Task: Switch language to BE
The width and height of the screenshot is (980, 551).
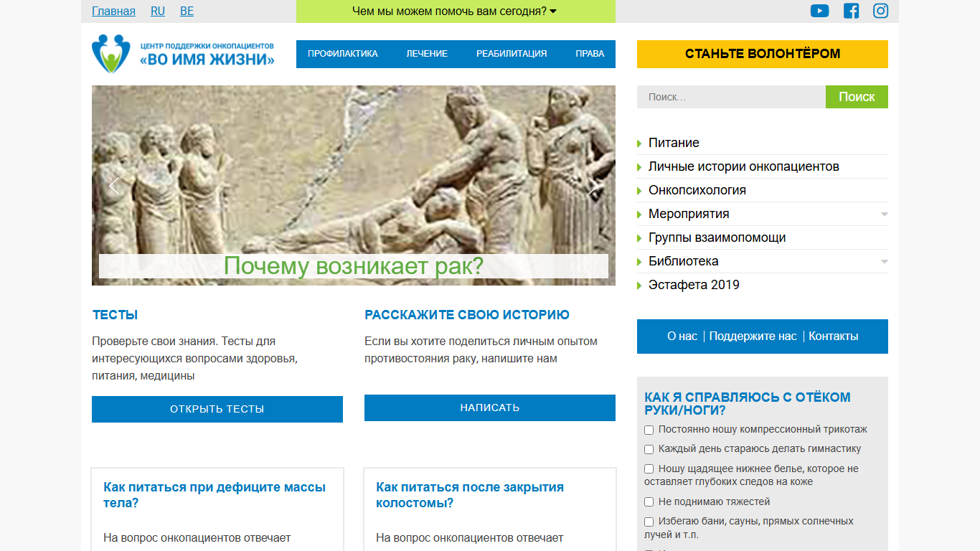Action: (x=187, y=11)
